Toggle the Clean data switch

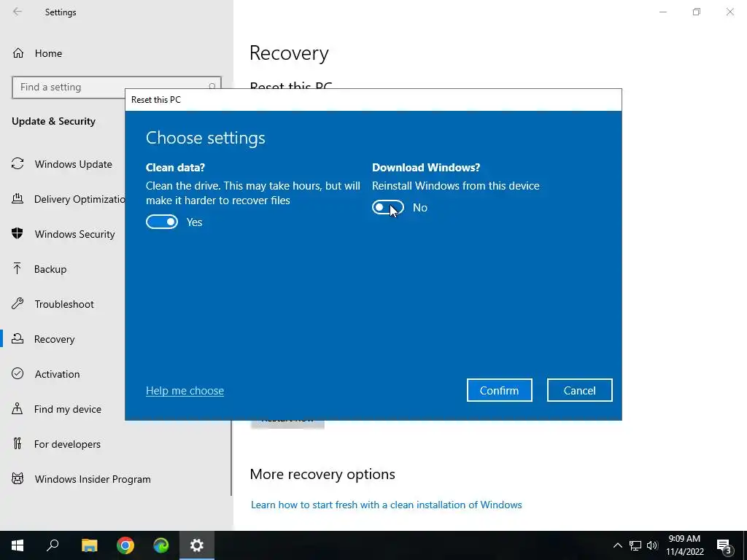pyautogui.click(x=162, y=222)
